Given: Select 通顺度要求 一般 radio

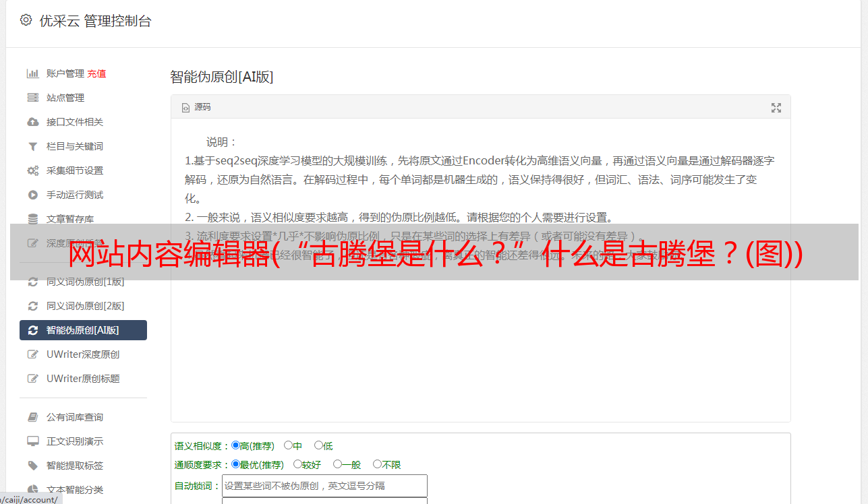Looking at the screenshot, I should click(337, 464).
